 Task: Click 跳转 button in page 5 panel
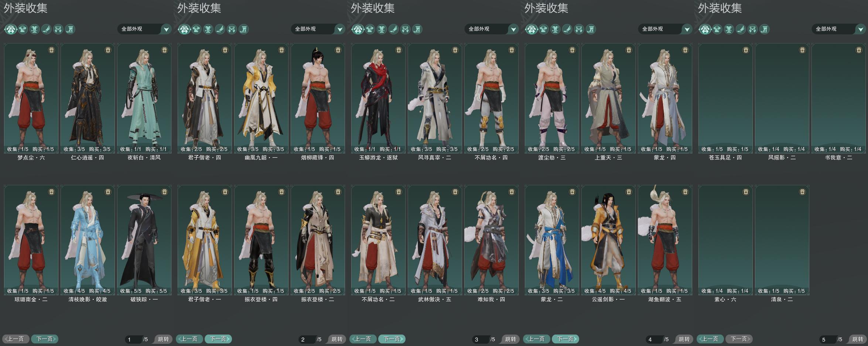point(858,339)
